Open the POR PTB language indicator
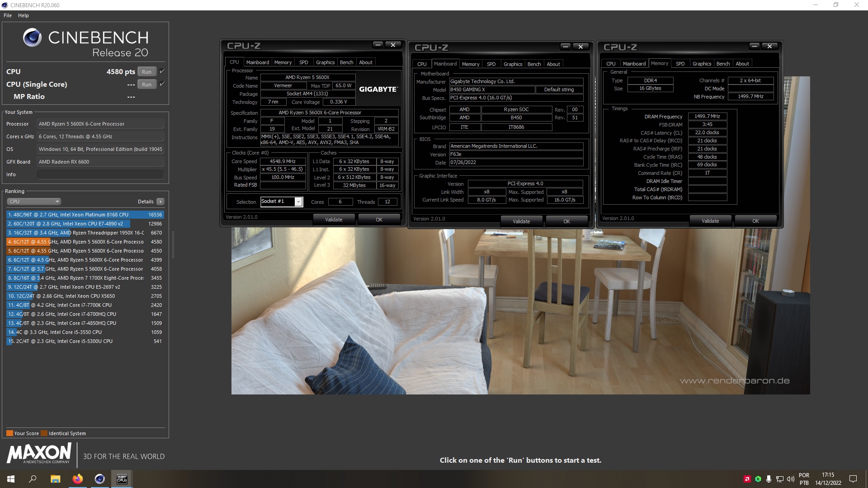Screen dimensions: 868x488 pos(804,479)
